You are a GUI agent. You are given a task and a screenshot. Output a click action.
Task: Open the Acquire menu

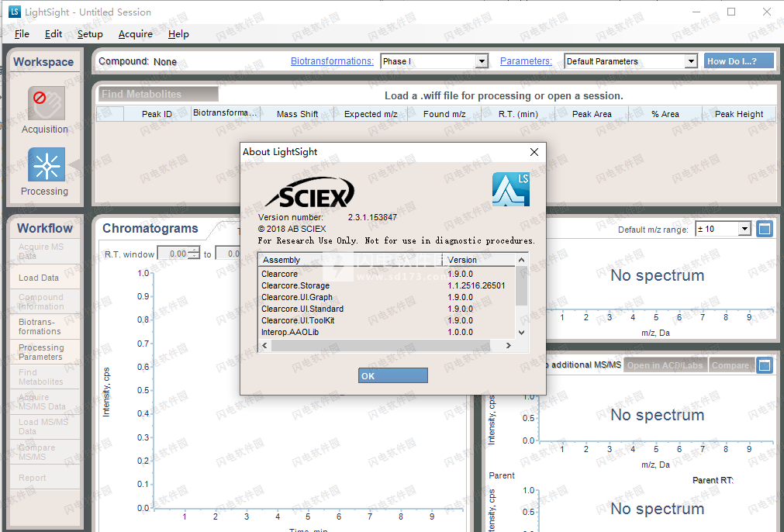pos(136,34)
